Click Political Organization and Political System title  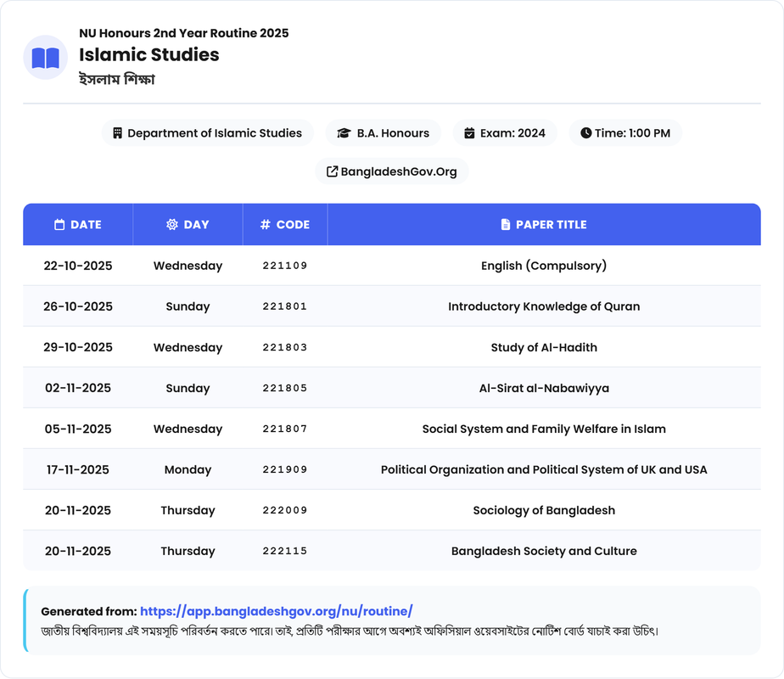(544, 469)
